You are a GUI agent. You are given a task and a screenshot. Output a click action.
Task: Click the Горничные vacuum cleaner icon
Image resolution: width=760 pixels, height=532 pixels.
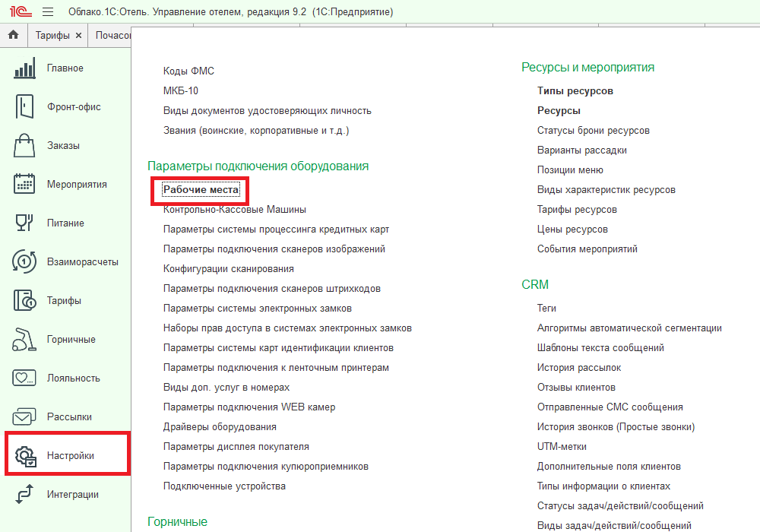point(24,339)
